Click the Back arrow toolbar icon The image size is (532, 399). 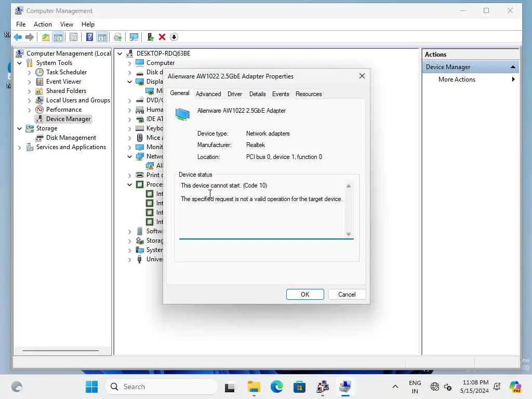[18, 37]
